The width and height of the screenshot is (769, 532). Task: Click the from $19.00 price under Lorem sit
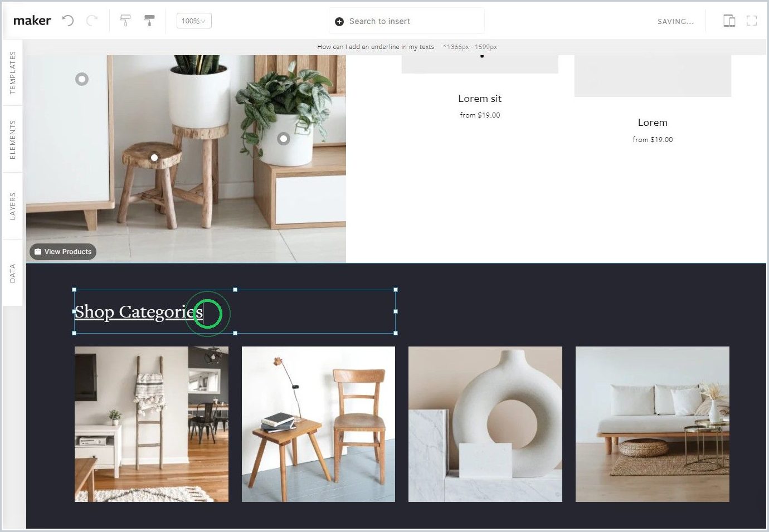pyautogui.click(x=480, y=115)
